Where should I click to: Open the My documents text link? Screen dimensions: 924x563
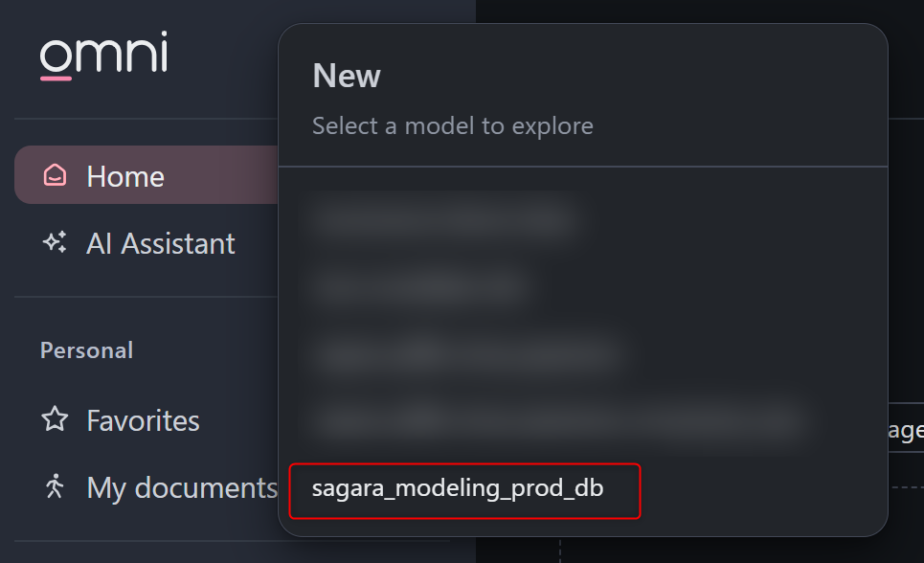[x=182, y=487]
